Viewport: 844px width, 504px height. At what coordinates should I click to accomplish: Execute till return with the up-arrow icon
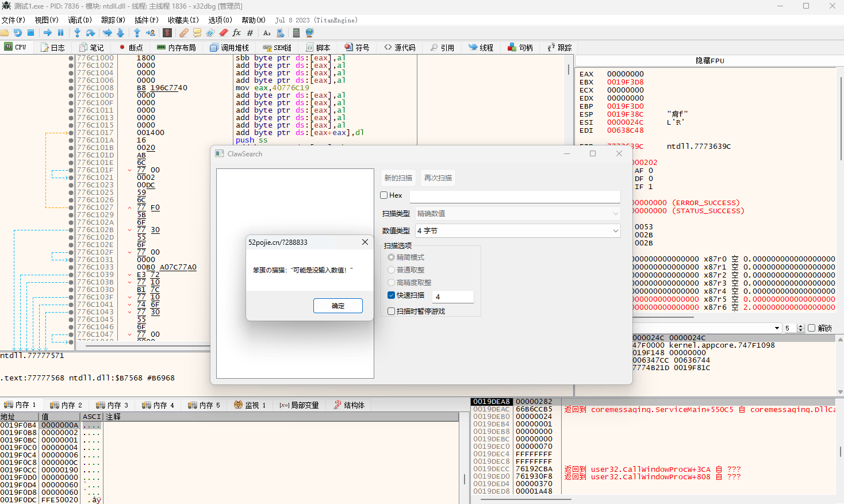137,33
